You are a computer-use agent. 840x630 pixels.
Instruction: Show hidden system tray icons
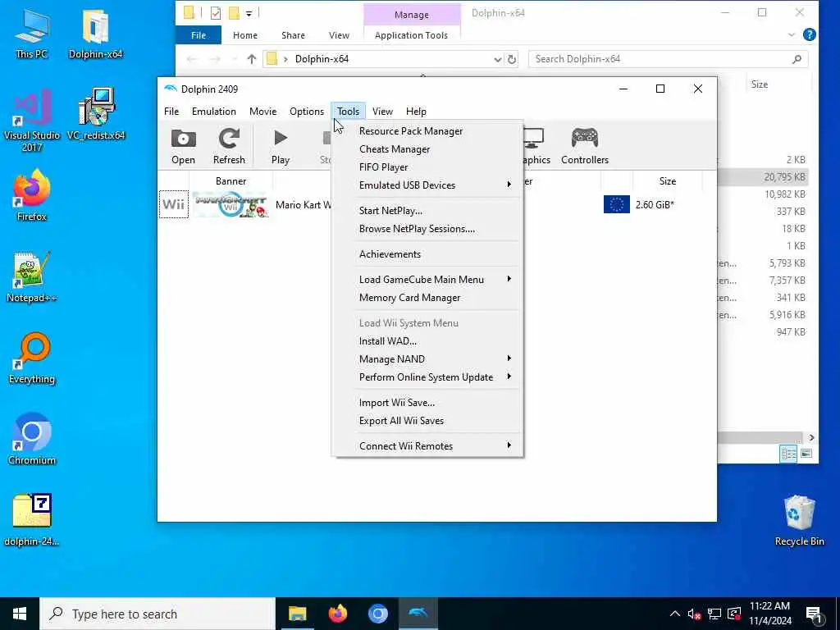674,614
